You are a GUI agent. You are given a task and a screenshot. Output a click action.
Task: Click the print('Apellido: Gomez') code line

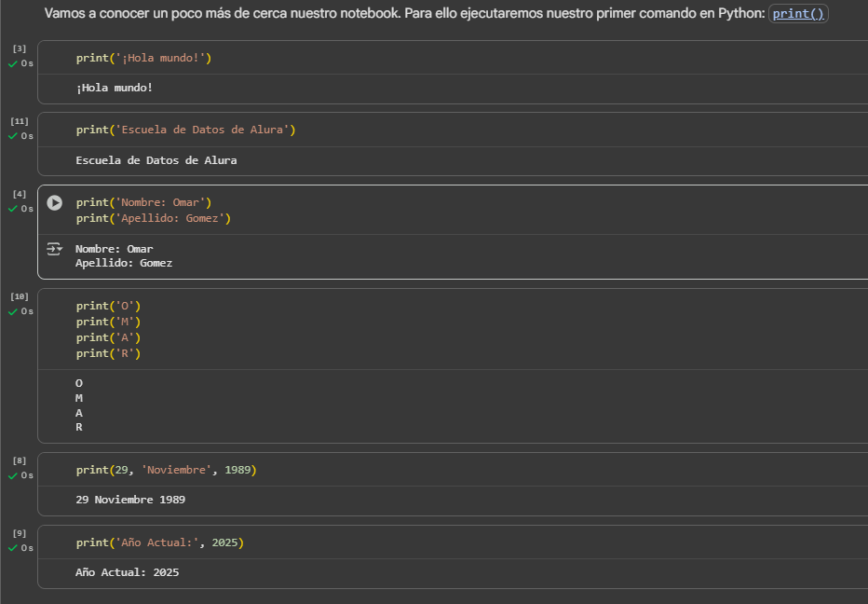coord(153,218)
